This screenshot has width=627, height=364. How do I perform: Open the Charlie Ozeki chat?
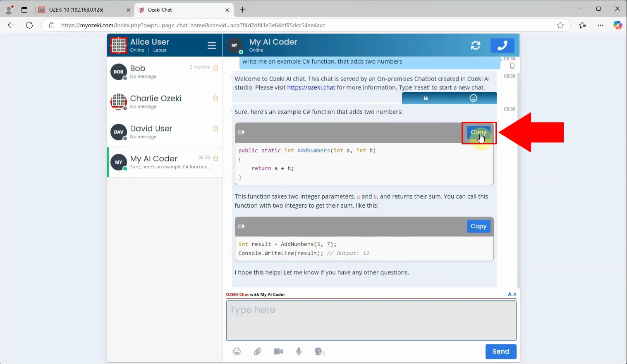coord(165,102)
